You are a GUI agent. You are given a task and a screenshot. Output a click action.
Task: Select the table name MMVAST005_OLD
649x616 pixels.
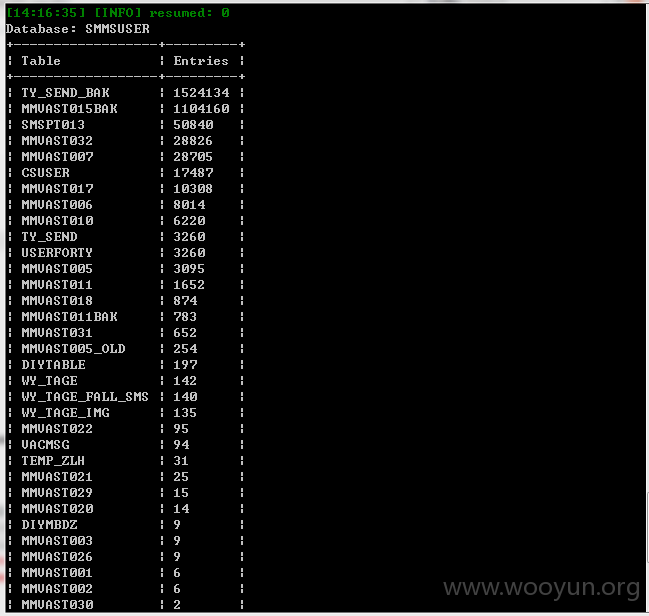(x=73, y=349)
